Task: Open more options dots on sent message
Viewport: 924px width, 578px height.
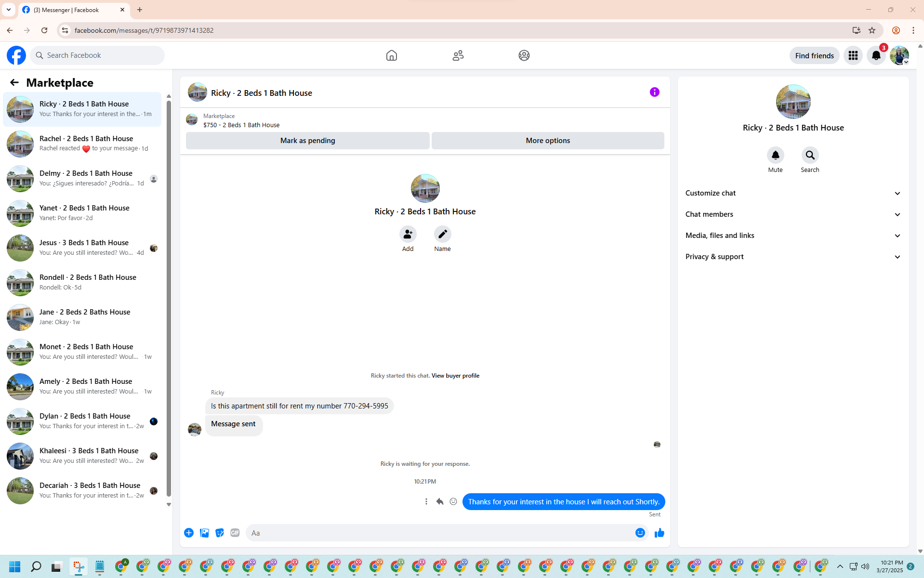Action: click(x=426, y=501)
